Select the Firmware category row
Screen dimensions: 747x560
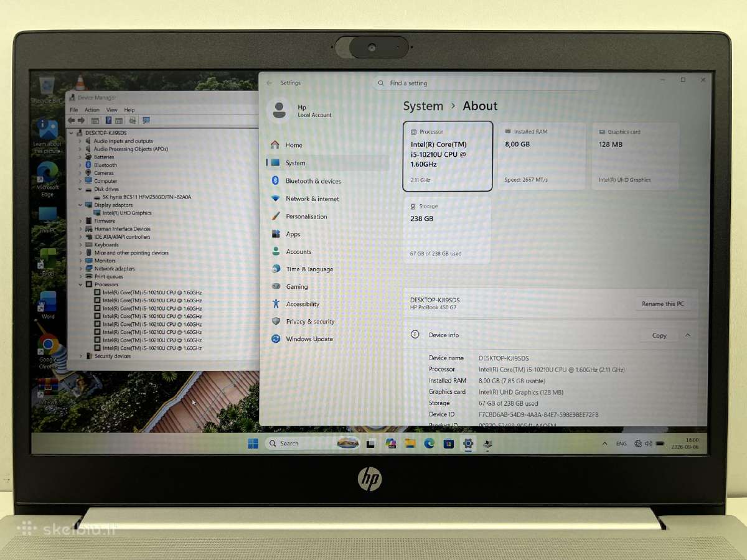(x=100, y=221)
